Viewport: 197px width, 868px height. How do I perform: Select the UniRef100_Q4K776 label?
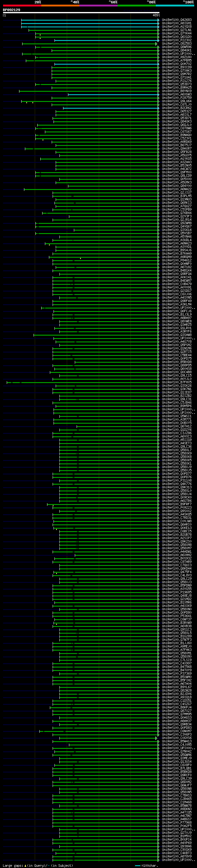pyautogui.click(x=176, y=484)
